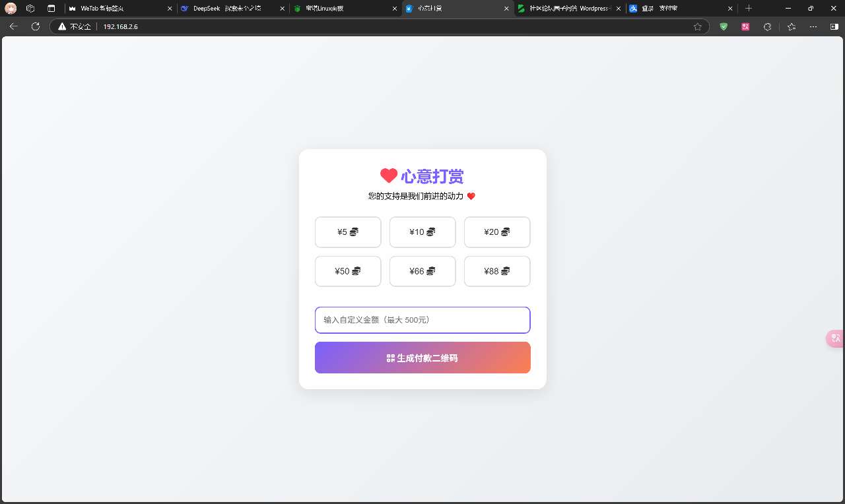Screen dimensions: 845x504
Task: Reload the page with the refresh icon
Action: (36, 26)
